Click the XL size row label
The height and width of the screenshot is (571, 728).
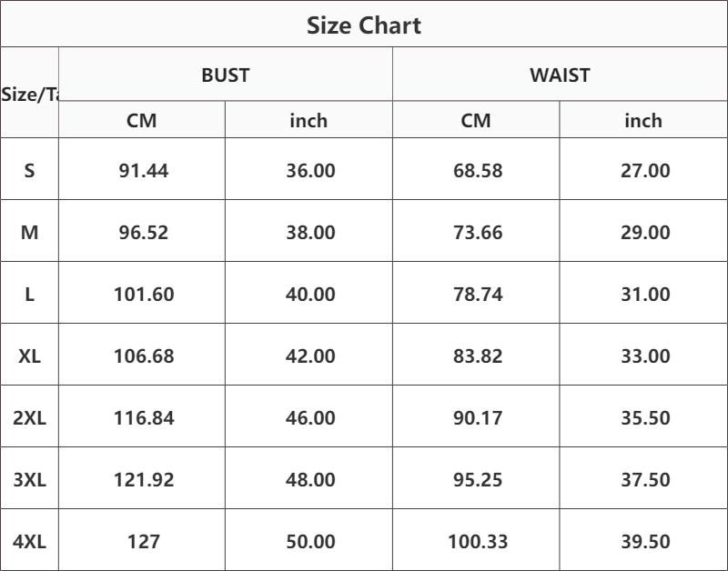click(29, 356)
